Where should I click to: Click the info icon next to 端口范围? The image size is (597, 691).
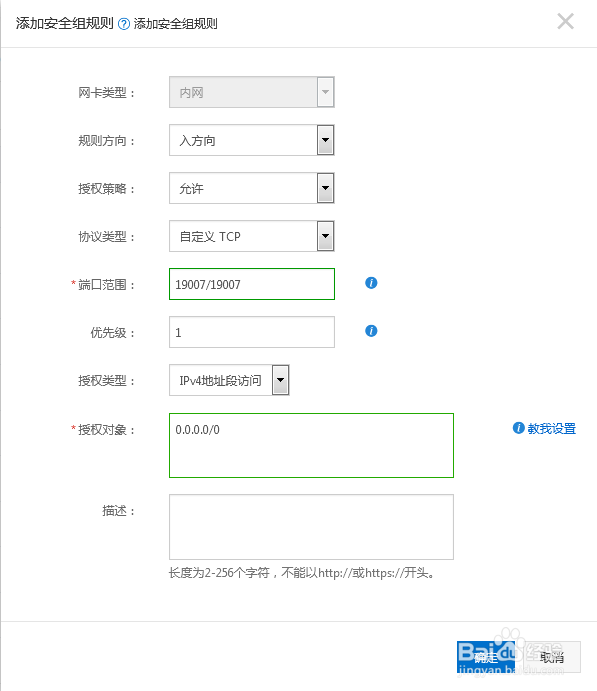(371, 283)
